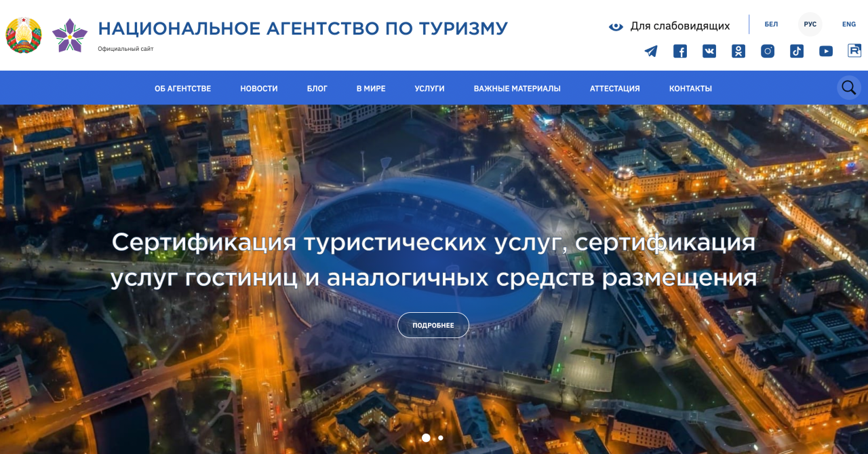Open the agency flower logo
The width and height of the screenshot is (868, 454).
click(x=71, y=35)
